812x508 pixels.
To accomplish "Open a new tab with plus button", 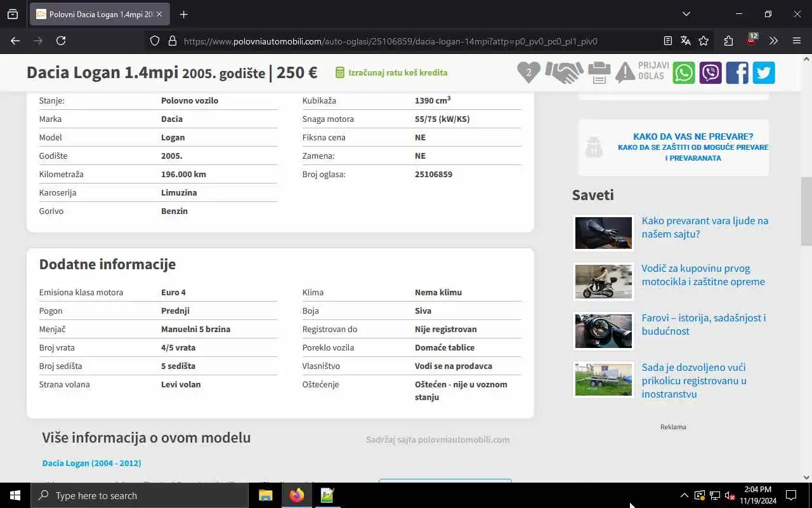I will [184, 14].
